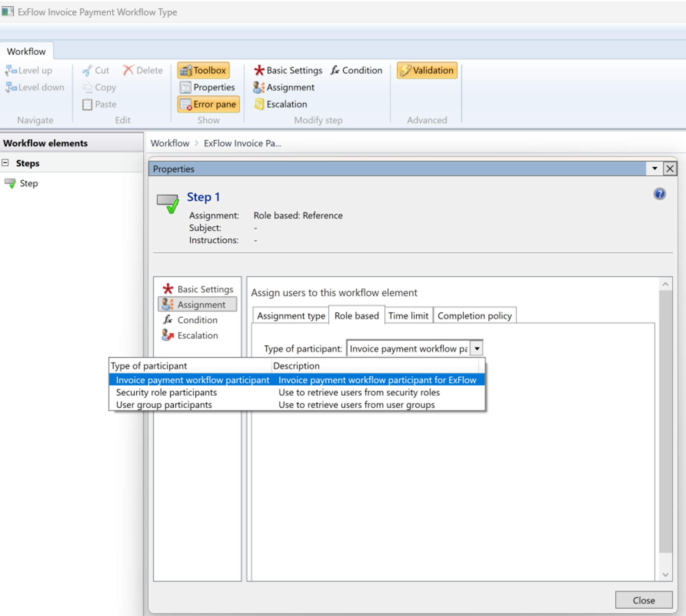Toggle the Error pane button

click(208, 104)
